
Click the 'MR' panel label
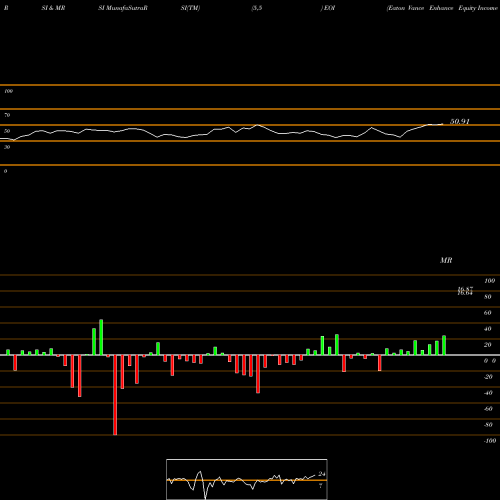click(x=446, y=260)
